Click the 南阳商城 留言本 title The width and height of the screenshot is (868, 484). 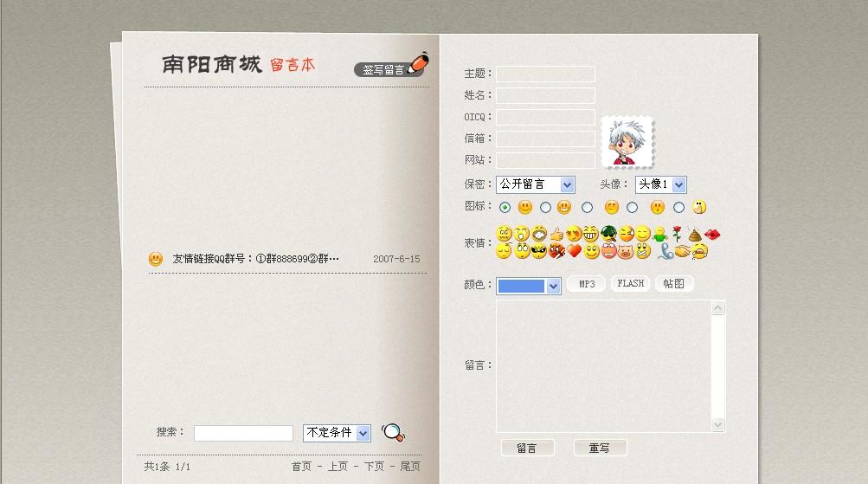[239, 65]
